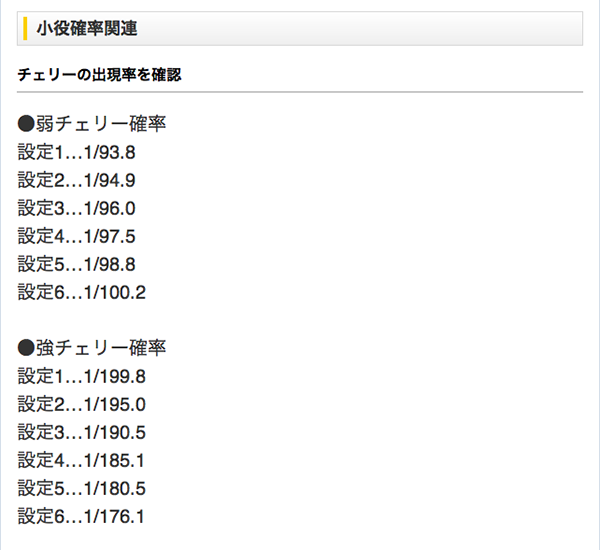Click the 小役確率関連 section header
Viewport: 600px width, 550px height.
pos(87,29)
